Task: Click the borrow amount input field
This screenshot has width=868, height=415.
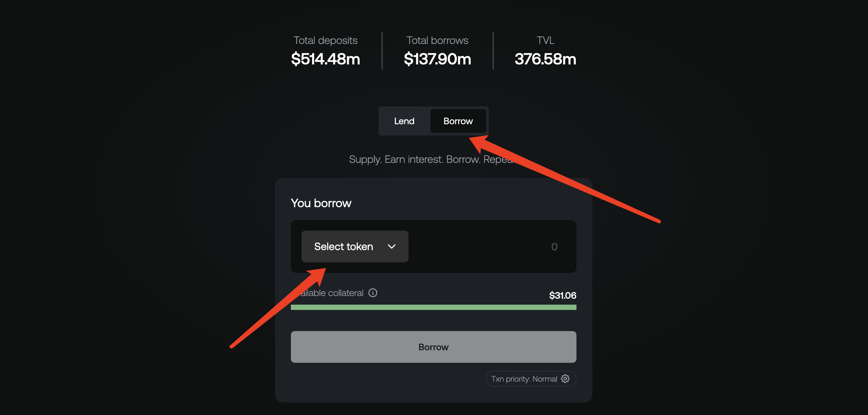Action: click(492, 246)
